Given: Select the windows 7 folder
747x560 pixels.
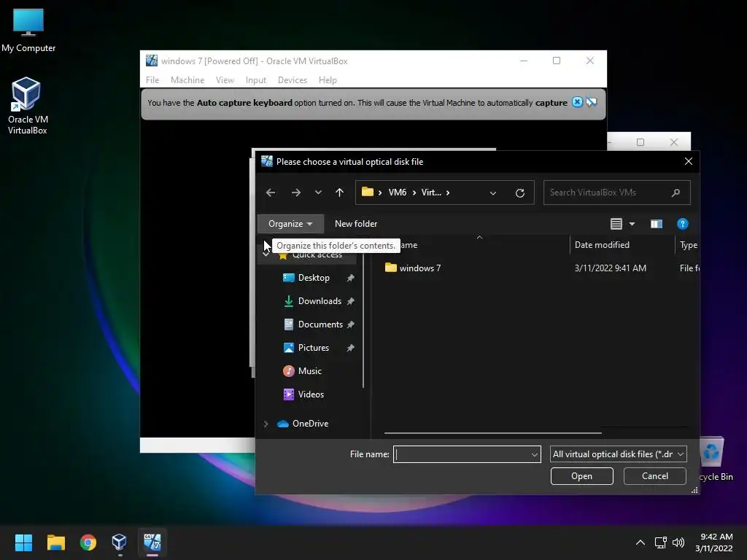Looking at the screenshot, I should (413, 268).
